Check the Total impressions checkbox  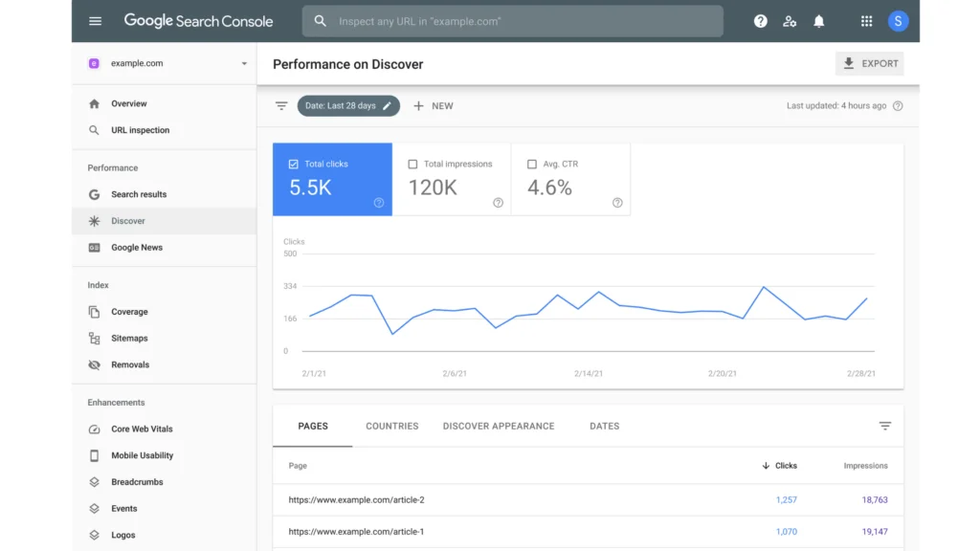(x=412, y=164)
